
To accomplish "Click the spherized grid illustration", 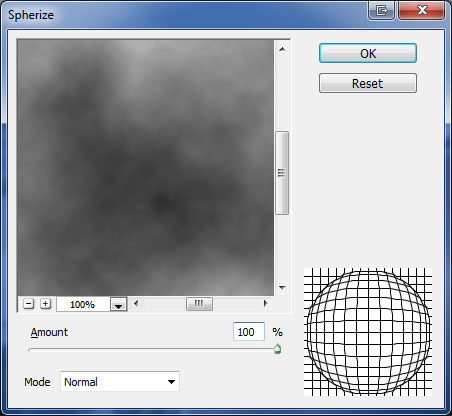I will click(368, 332).
